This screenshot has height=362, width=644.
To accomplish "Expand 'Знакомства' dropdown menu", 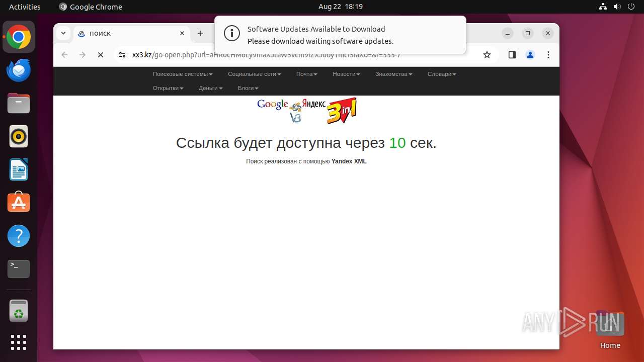I will 393,74.
